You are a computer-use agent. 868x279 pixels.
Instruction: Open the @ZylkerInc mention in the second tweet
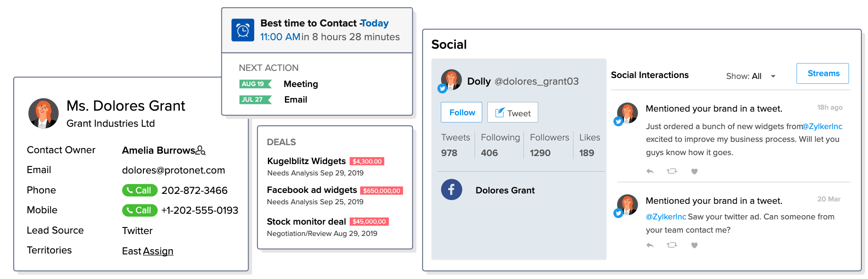pyautogui.click(x=666, y=217)
